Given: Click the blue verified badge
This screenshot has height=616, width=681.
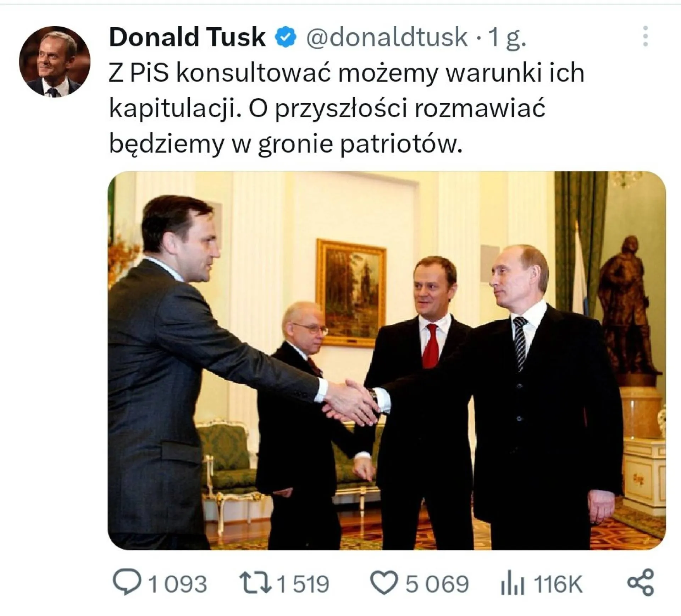Looking at the screenshot, I should point(286,37).
